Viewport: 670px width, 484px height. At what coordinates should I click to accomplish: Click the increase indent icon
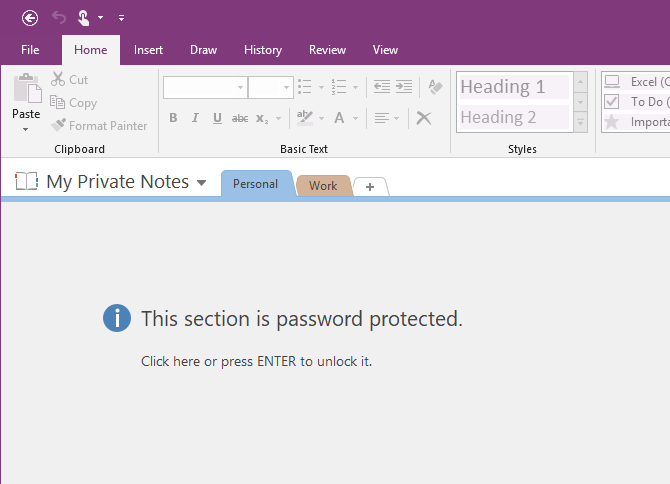(403, 87)
